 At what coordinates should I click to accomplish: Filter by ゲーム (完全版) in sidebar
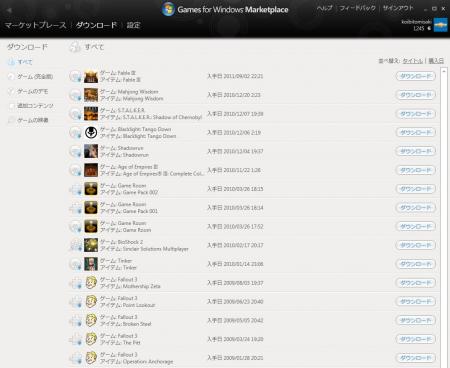[x=35, y=77]
